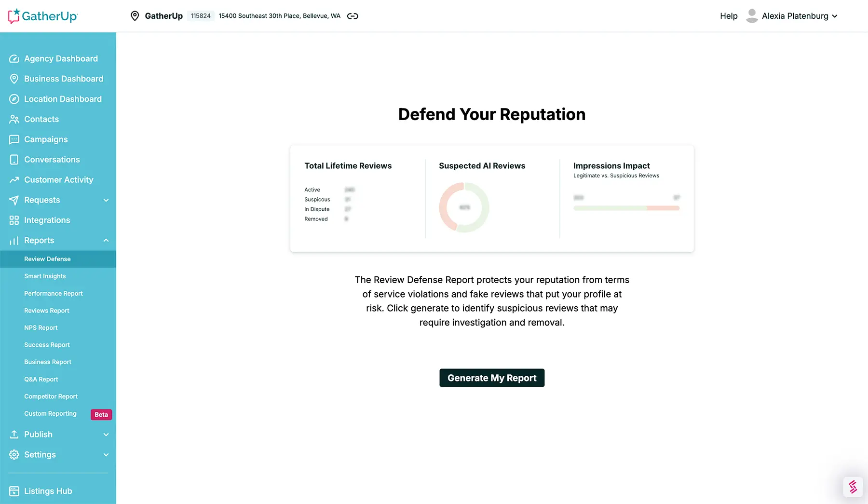Viewport: 868px width, 504px height.
Task: Open the Alexia Platenburg account dropdown
Action: click(794, 16)
